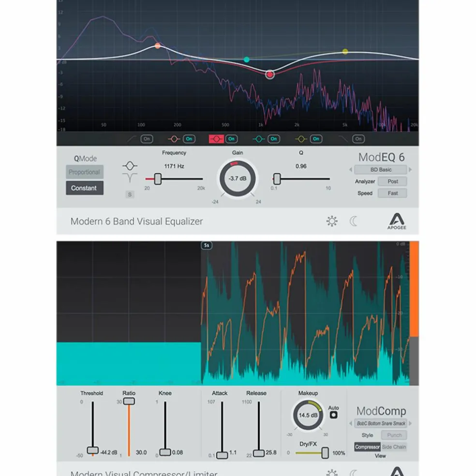Toggle the Auto makeup gain button

[334, 415]
